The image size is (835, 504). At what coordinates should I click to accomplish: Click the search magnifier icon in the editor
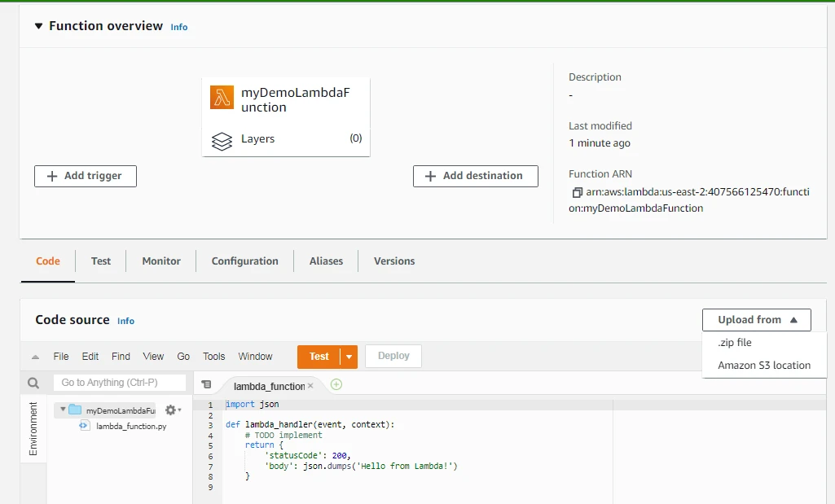point(33,383)
